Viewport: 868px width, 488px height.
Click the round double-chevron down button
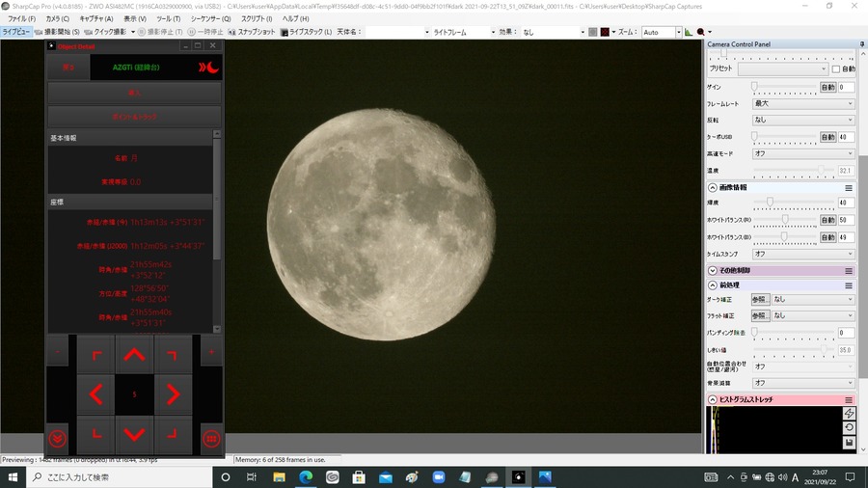coord(58,439)
